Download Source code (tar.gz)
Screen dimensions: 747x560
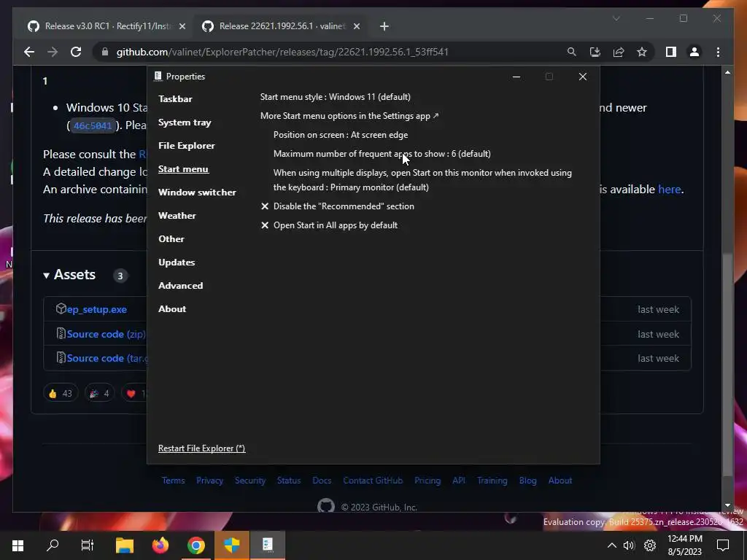(107, 359)
